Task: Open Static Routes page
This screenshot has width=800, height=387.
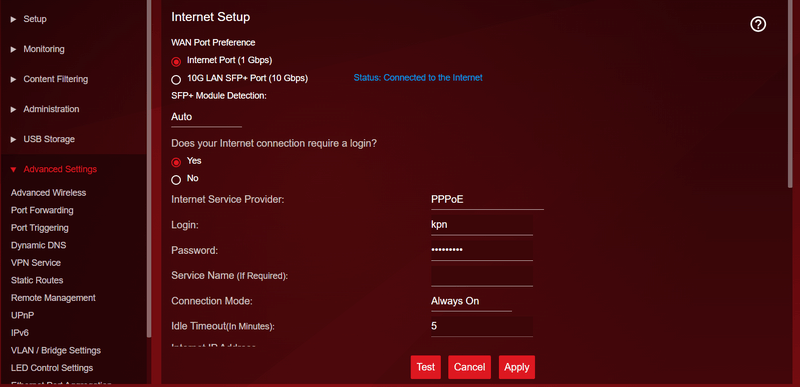Action: tap(37, 280)
